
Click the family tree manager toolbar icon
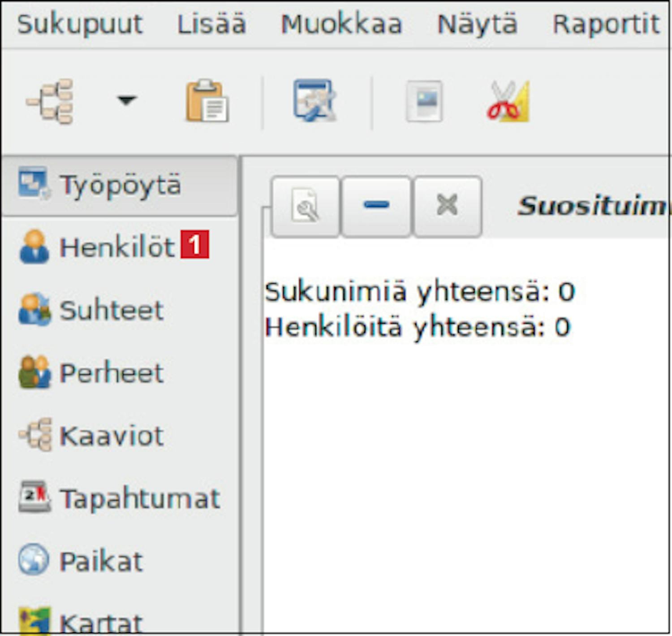50,101
